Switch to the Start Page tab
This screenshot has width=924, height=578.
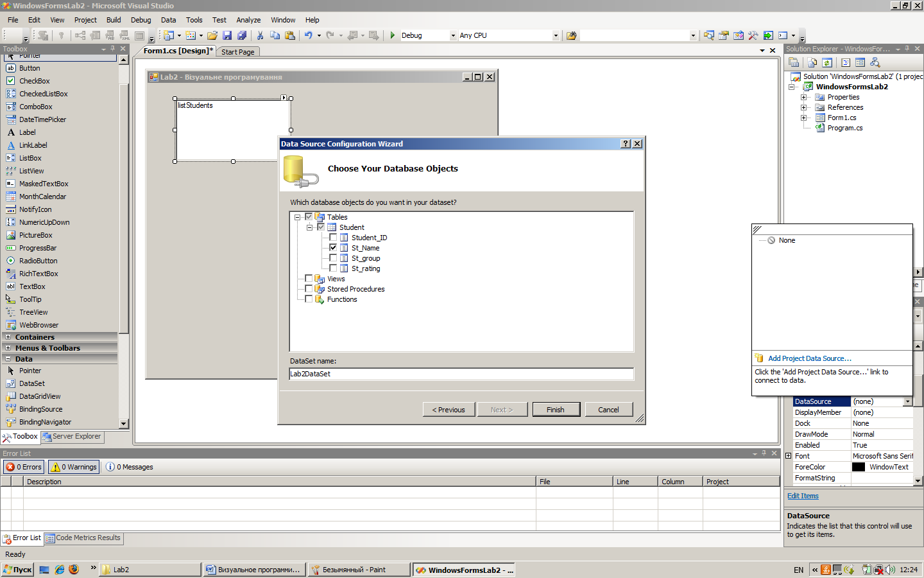point(238,52)
